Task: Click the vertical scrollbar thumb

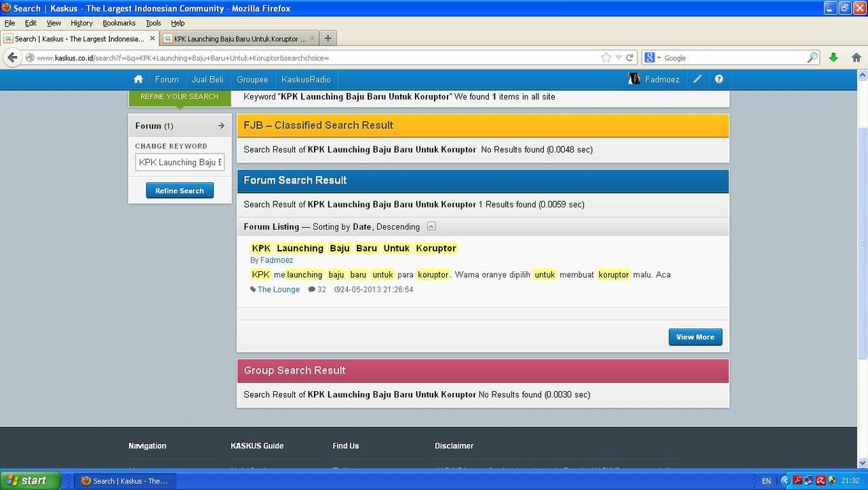Action: (863, 243)
